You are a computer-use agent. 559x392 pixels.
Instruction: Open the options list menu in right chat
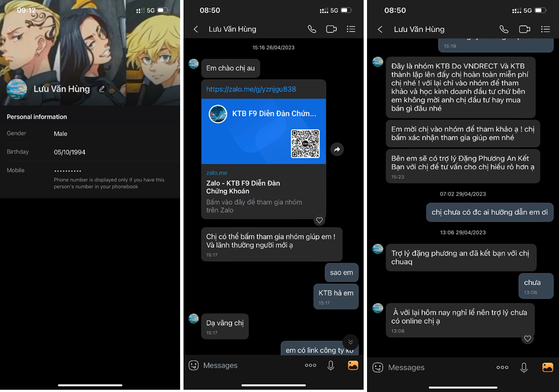(x=545, y=29)
